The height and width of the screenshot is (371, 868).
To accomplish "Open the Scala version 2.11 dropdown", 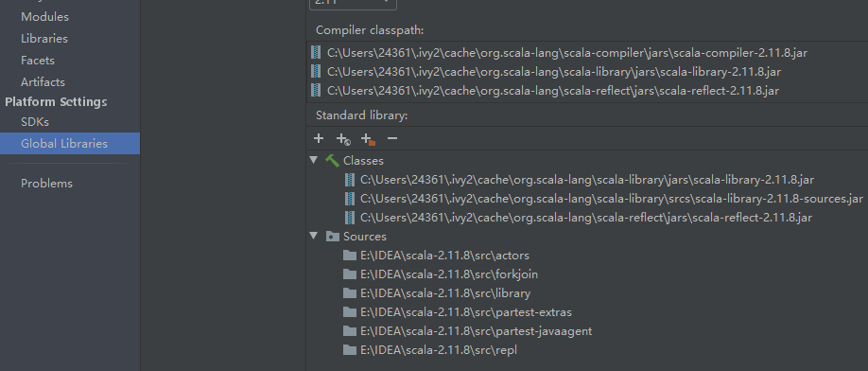I will click(353, 3).
